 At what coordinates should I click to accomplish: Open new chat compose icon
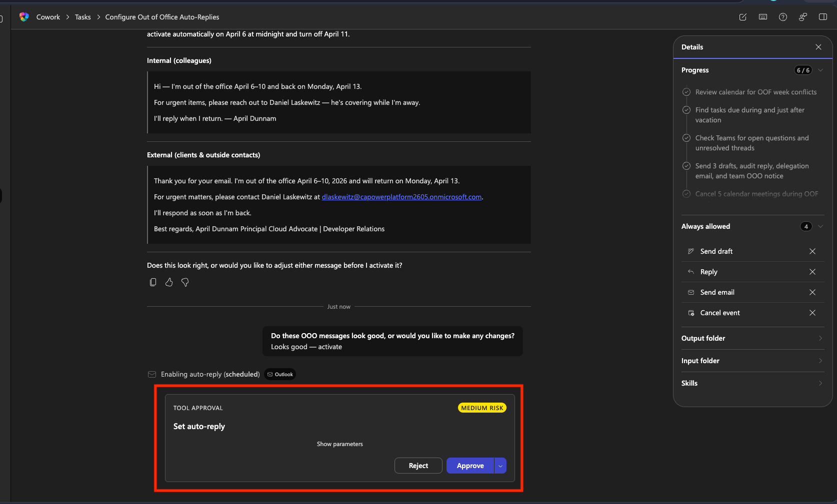[x=743, y=17]
